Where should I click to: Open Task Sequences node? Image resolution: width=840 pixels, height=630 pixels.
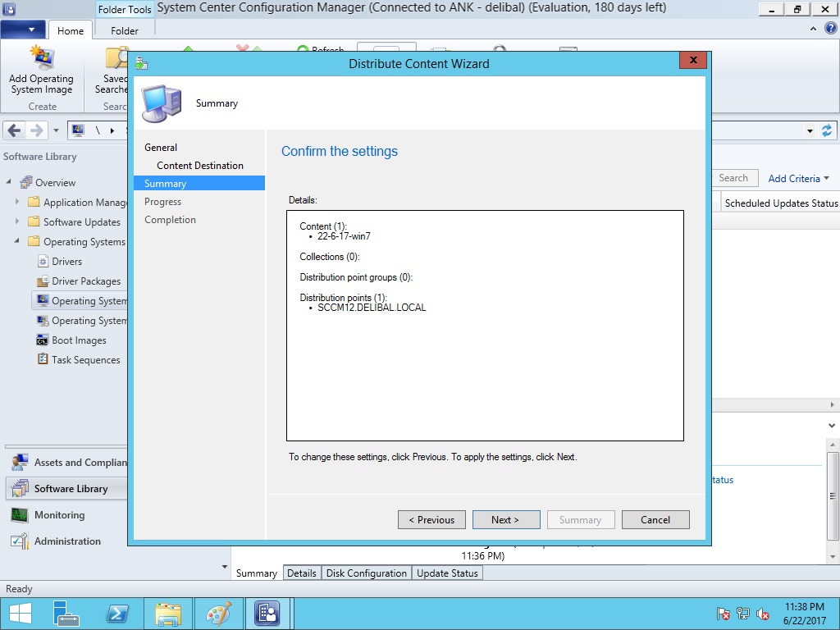85,360
